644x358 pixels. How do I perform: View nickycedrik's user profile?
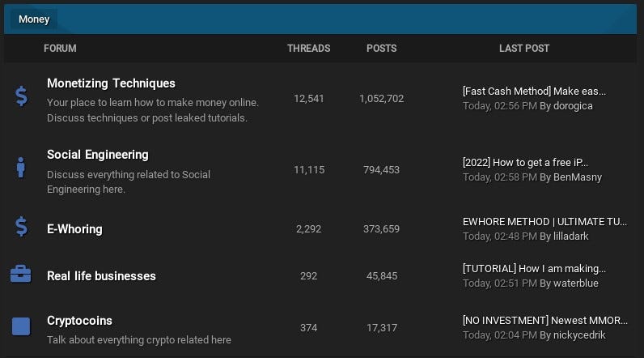579,335
